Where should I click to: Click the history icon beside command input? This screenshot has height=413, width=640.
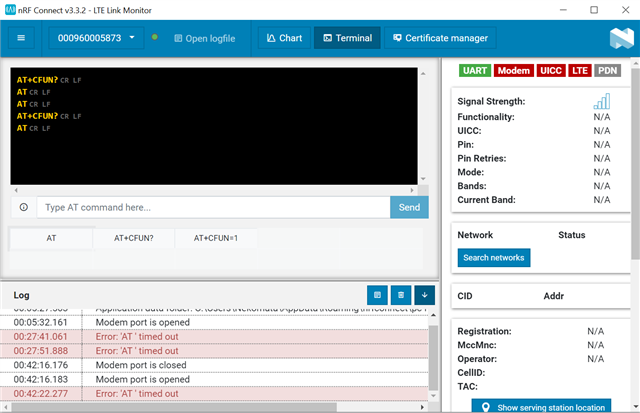(24, 207)
